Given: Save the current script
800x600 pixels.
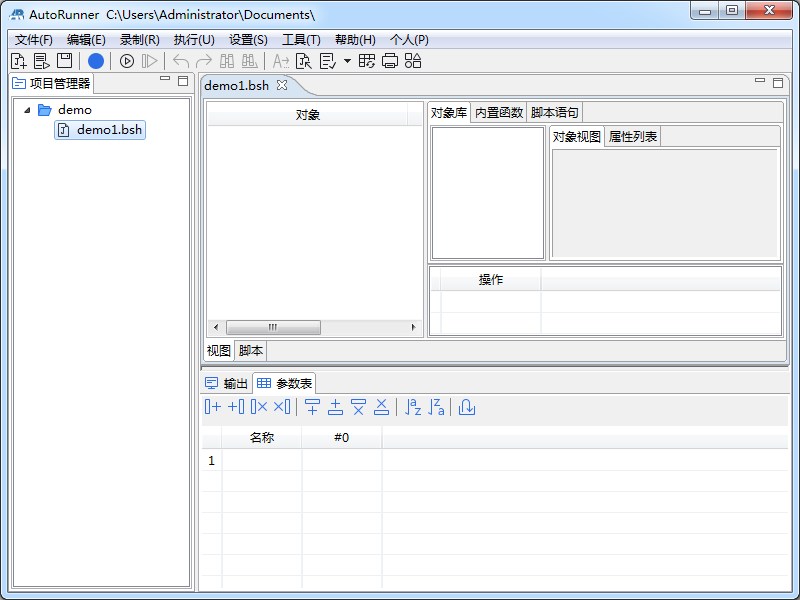Looking at the screenshot, I should [x=63, y=60].
